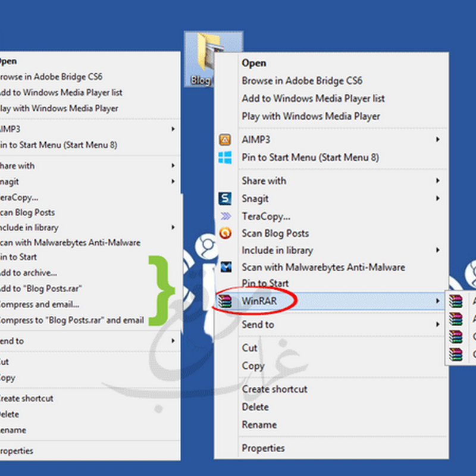This screenshot has width=476, height=476.
Task: Select Scan Blog Posts in the left menu
Action: [x=27, y=212]
